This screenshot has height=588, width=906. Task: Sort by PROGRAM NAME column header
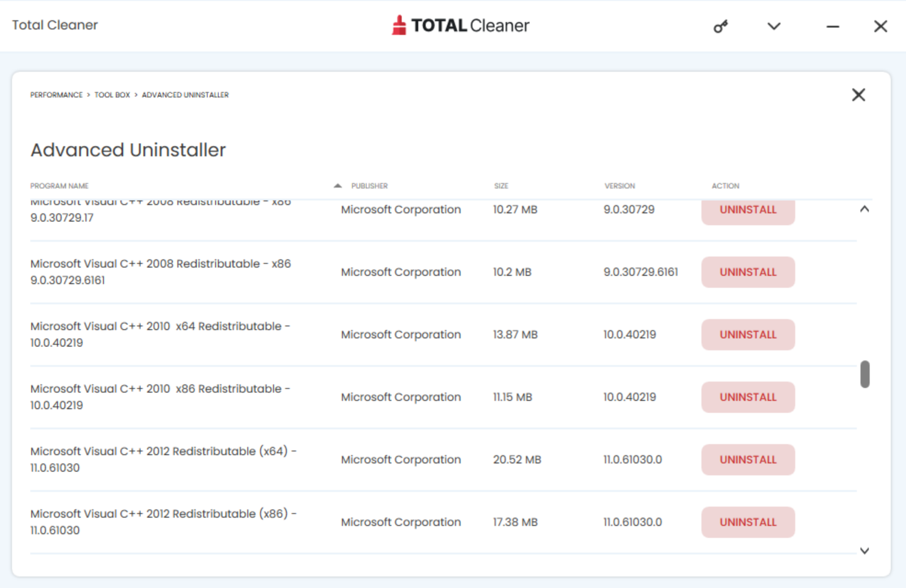point(59,186)
